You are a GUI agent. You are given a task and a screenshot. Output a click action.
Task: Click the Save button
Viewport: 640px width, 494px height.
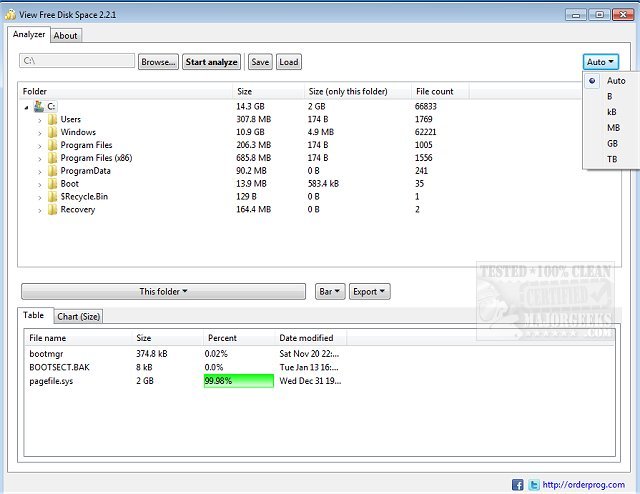click(x=260, y=62)
